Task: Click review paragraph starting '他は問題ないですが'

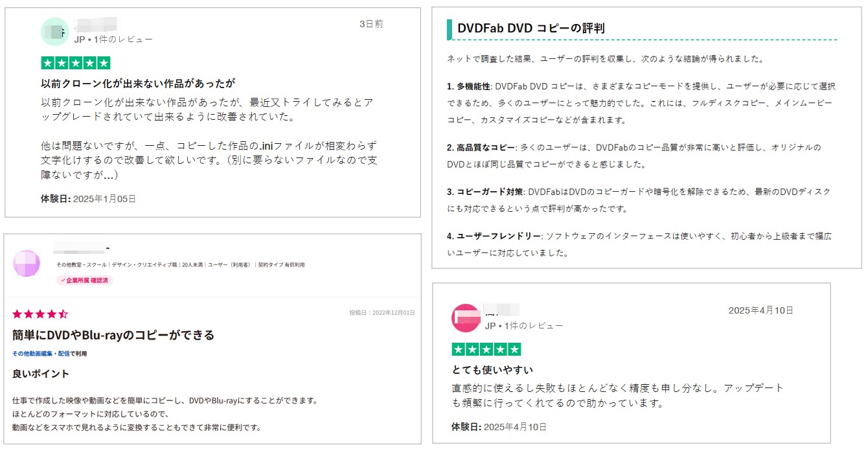Action: pyautogui.click(x=209, y=159)
